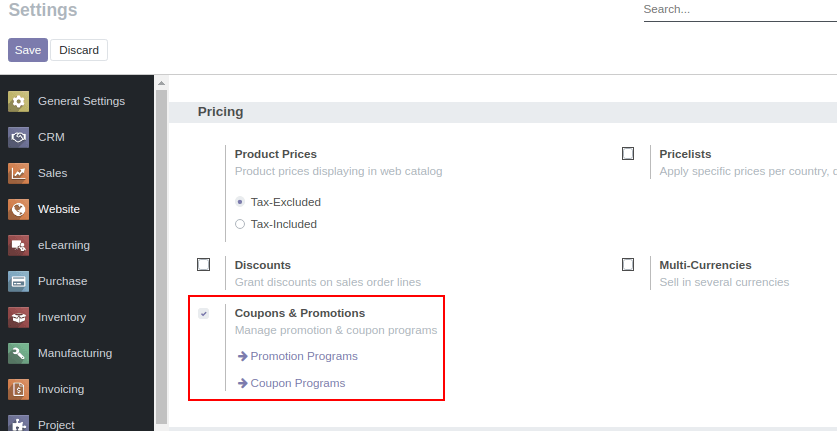The height and width of the screenshot is (432, 838).
Task: Click 'Product prices displaying in web catalog' text
Action: tap(338, 171)
